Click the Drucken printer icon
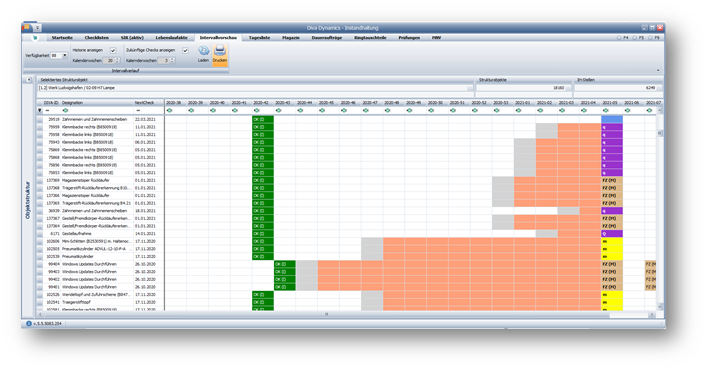 [220, 50]
